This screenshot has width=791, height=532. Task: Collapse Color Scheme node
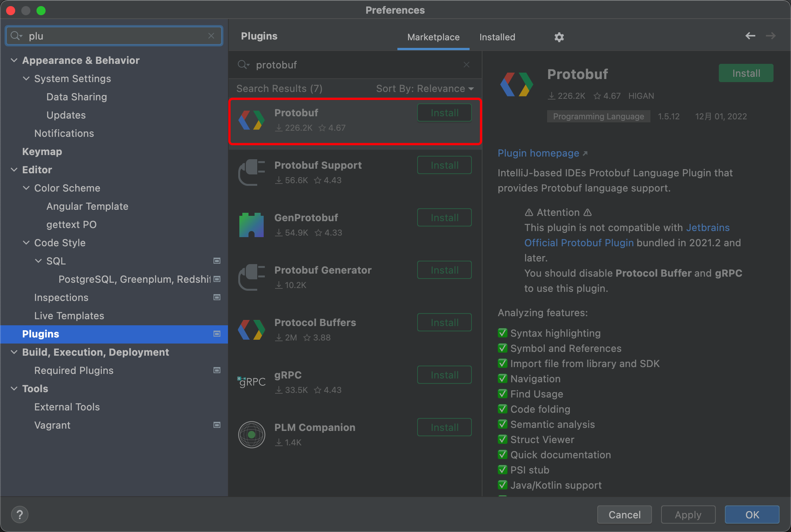26,188
